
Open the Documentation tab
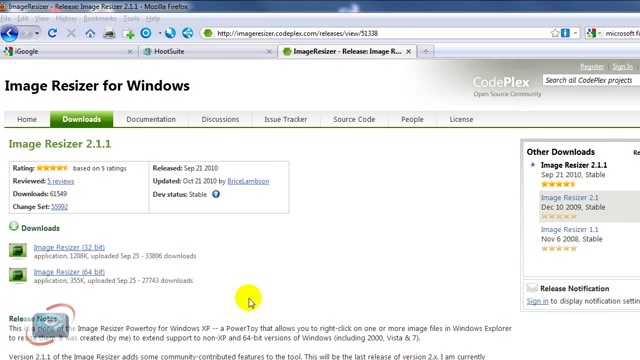tap(151, 119)
